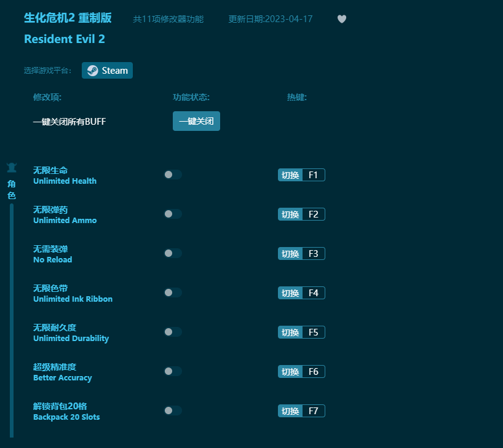Viewport: 503px width, 448px height.
Task: Turn on Backpack 20 Slots toggle
Action: pos(173,411)
